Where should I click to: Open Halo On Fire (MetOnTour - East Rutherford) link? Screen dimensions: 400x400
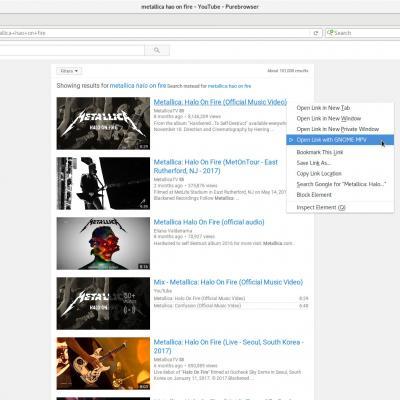[216, 166]
